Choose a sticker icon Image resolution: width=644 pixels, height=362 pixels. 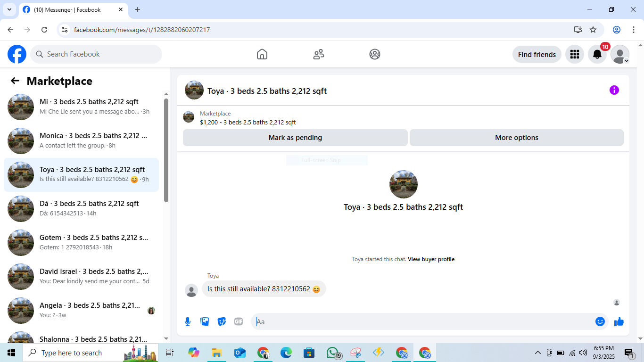pos(222,321)
